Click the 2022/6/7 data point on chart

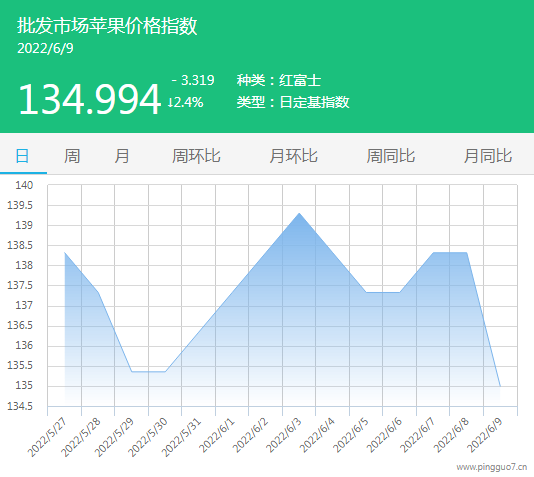(433, 252)
